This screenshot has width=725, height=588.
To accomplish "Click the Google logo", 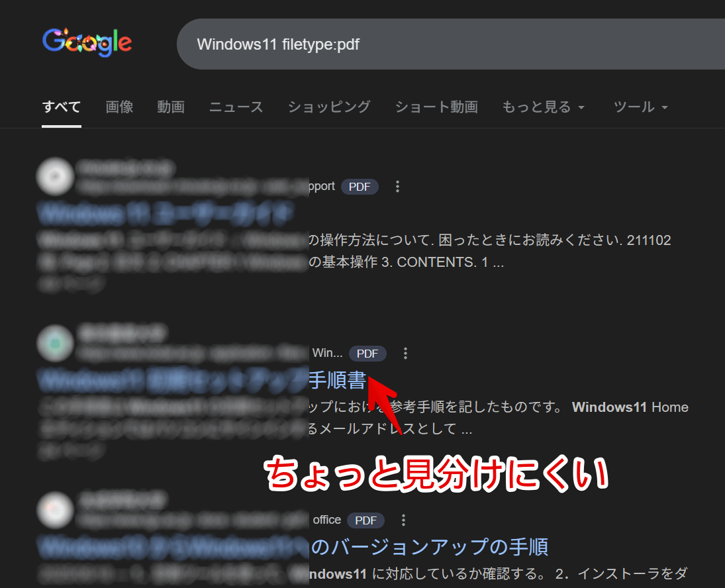I will click(87, 42).
